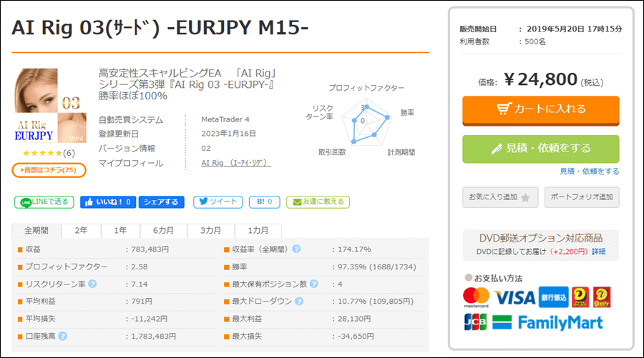Tweet this page with ツイート button

pyautogui.click(x=218, y=202)
